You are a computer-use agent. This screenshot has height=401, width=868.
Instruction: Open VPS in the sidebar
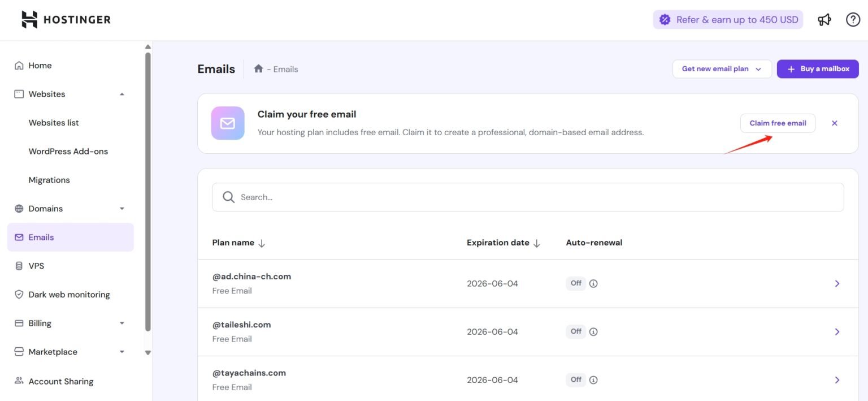[36, 266]
